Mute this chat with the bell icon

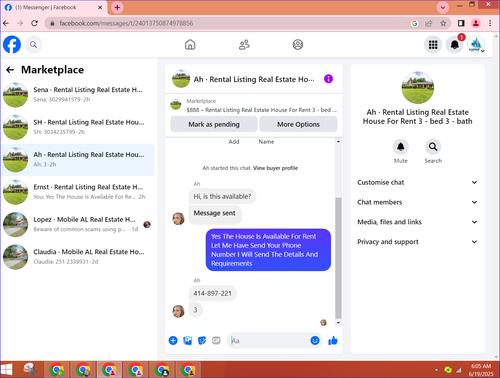point(401,147)
